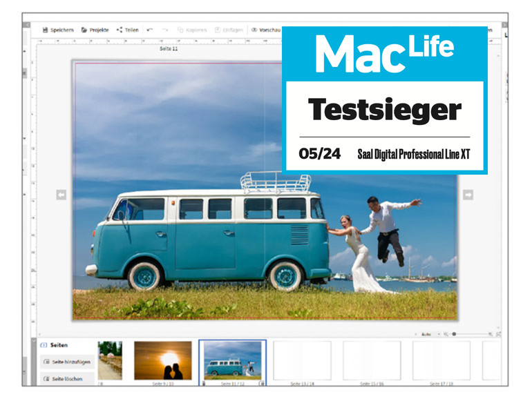This screenshot has width=532, height=399.
Task: Click the undo arrow icon
Action: [x=150, y=30]
